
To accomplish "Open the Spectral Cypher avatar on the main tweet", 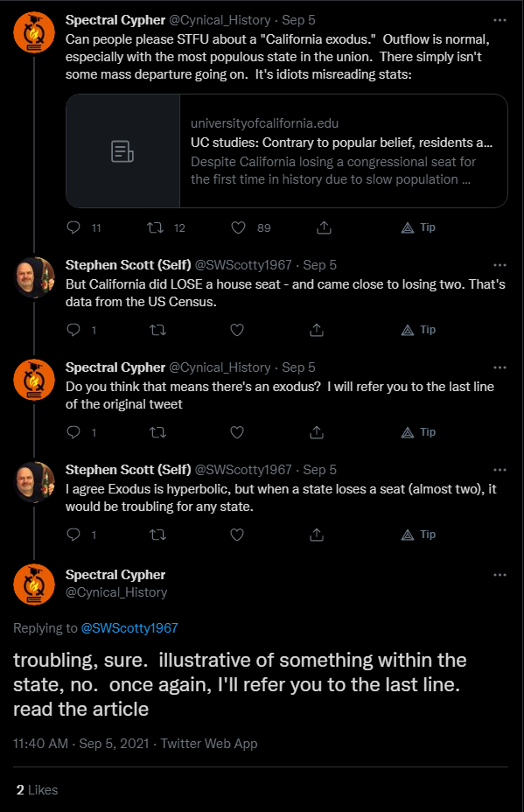I will [x=34, y=584].
